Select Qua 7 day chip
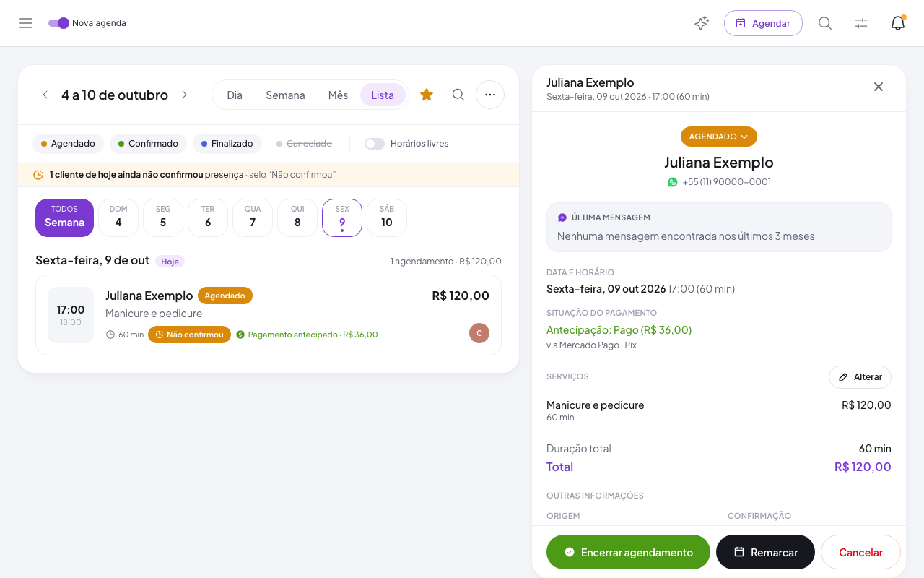This screenshot has height=578, width=924. pos(253,217)
